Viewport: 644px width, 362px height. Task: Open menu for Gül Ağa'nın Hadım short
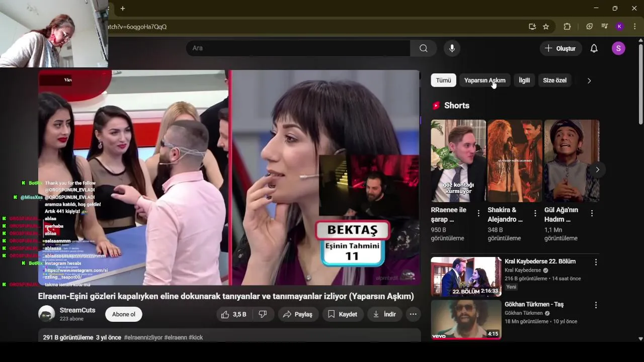click(592, 213)
